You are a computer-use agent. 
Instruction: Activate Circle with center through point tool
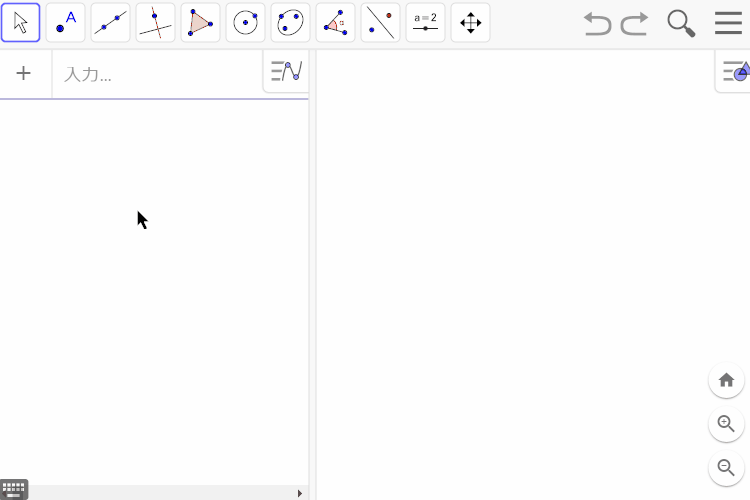point(245,22)
